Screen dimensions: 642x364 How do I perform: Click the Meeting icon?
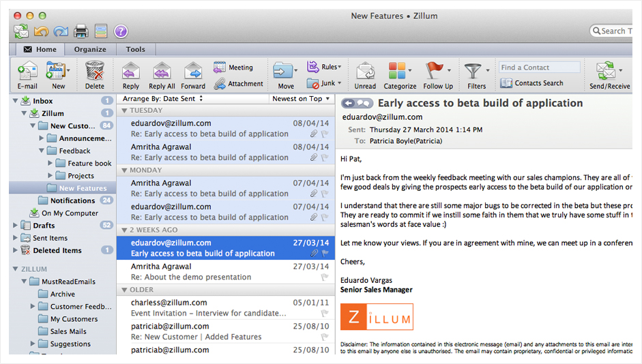[x=220, y=67]
